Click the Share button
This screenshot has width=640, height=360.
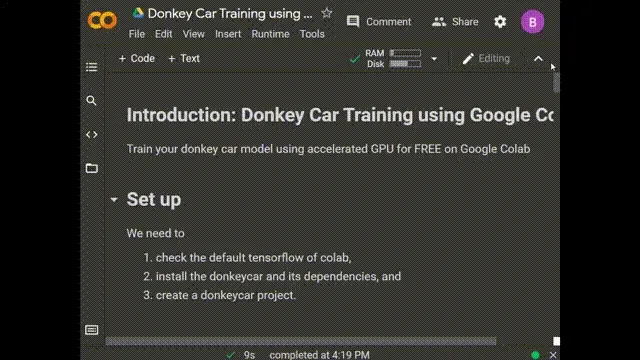(x=455, y=22)
